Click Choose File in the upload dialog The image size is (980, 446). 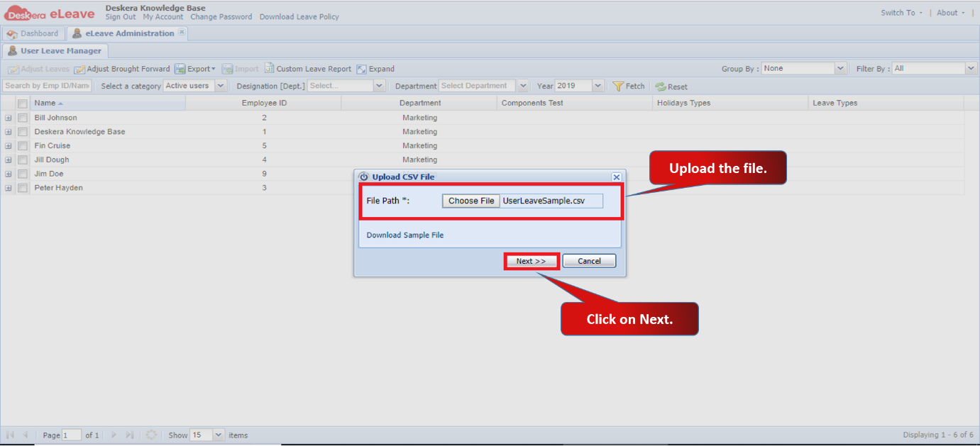(x=471, y=201)
